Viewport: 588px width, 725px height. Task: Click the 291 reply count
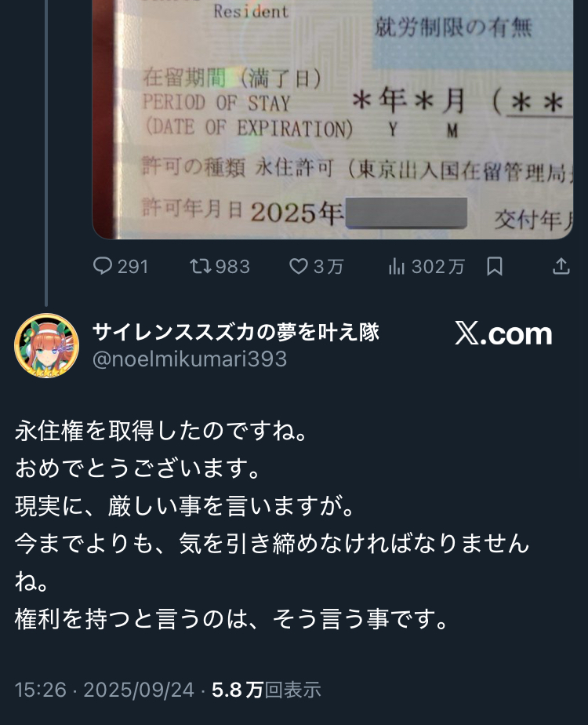tap(132, 267)
